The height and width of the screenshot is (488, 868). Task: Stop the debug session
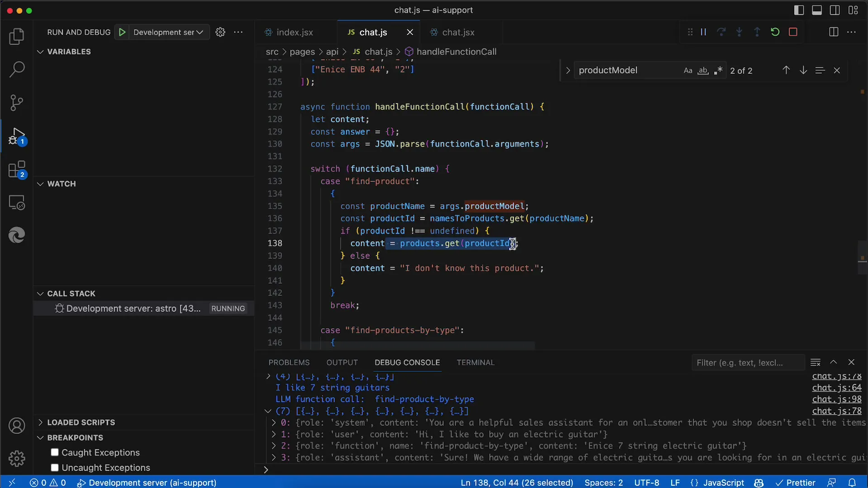pyautogui.click(x=793, y=32)
